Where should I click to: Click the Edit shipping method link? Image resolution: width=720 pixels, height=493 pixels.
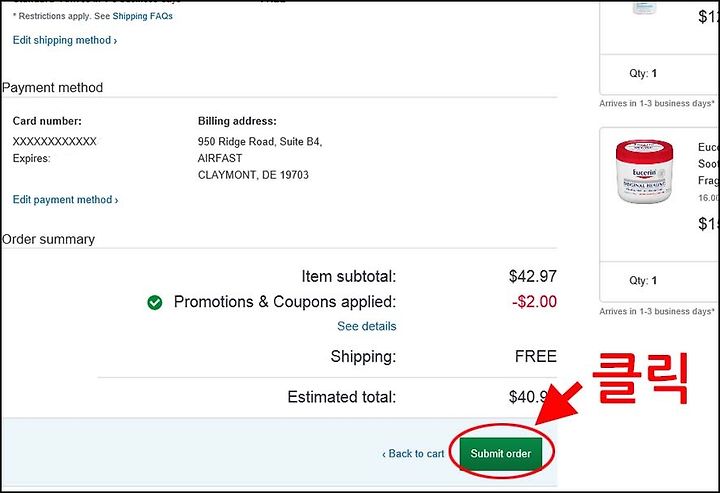(x=65, y=40)
